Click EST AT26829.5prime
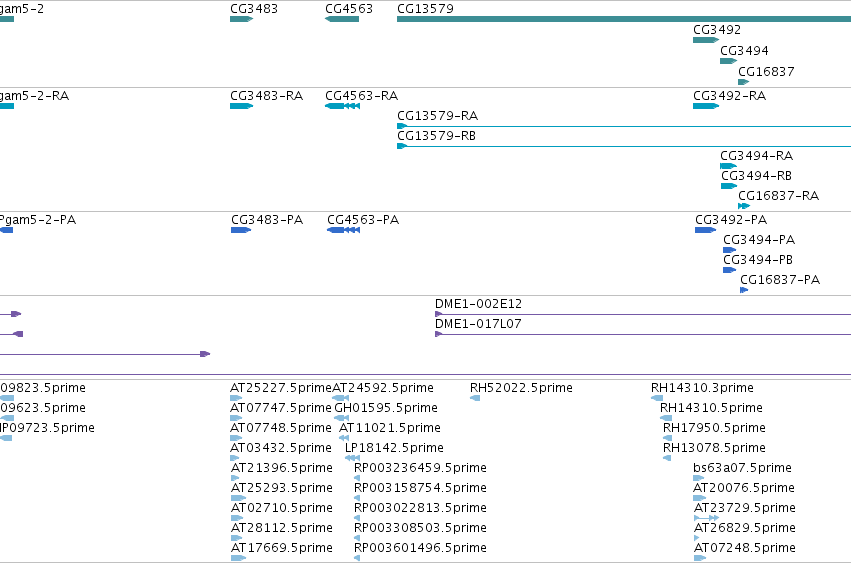Screen dimensions: 851x563 745,529
